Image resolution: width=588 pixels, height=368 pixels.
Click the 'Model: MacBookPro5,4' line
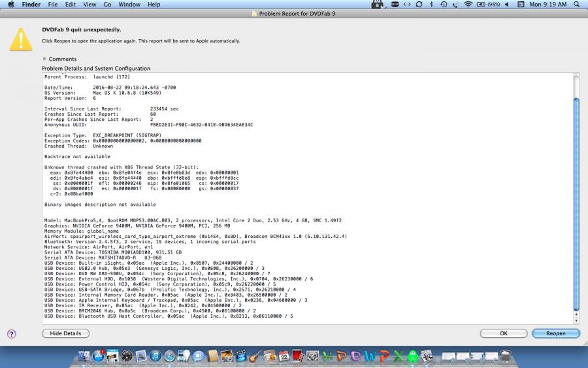tap(193, 220)
